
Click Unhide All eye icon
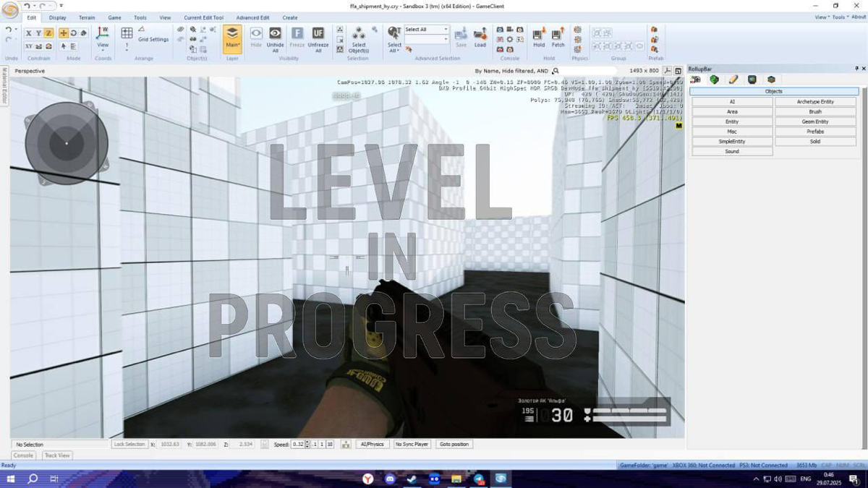276,33
